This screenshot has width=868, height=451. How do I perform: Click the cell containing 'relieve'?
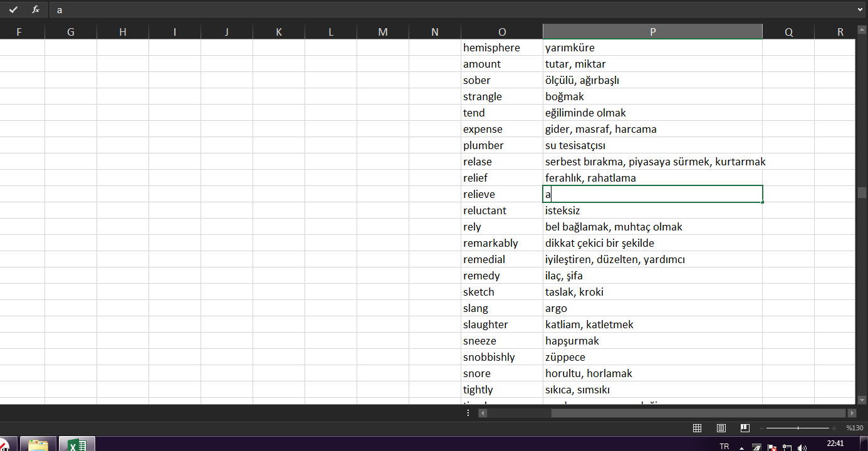[x=502, y=194]
